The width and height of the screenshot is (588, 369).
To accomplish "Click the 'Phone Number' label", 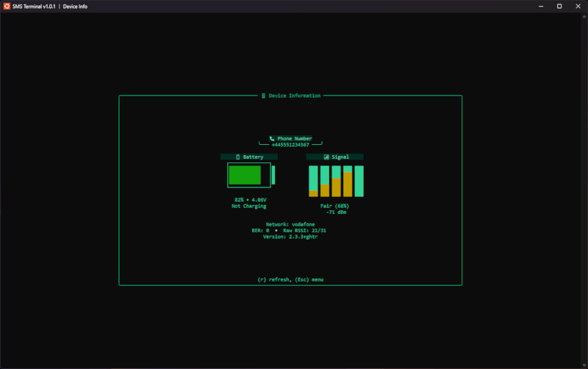I will pos(295,138).
